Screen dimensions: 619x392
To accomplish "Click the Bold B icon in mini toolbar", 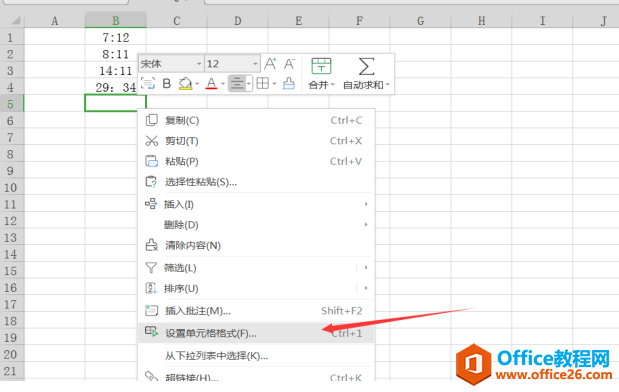I will (167, 84).
